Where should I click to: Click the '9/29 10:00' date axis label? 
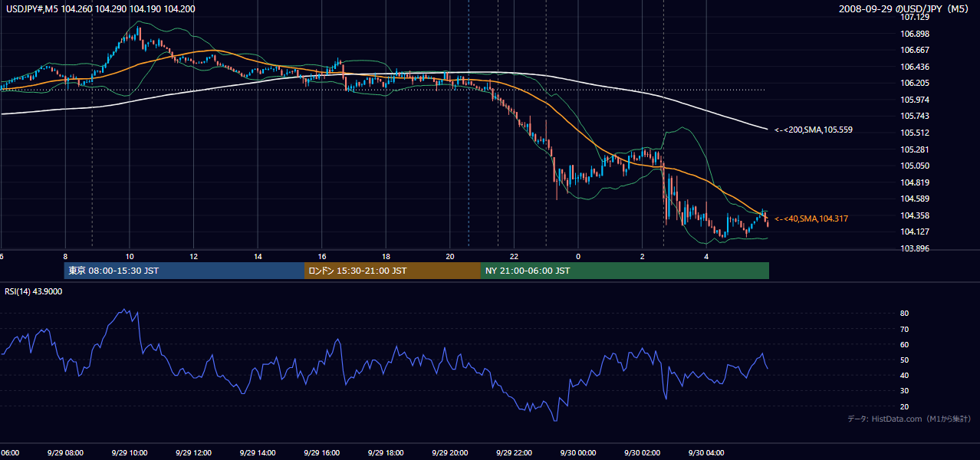[x=129, y=453]
